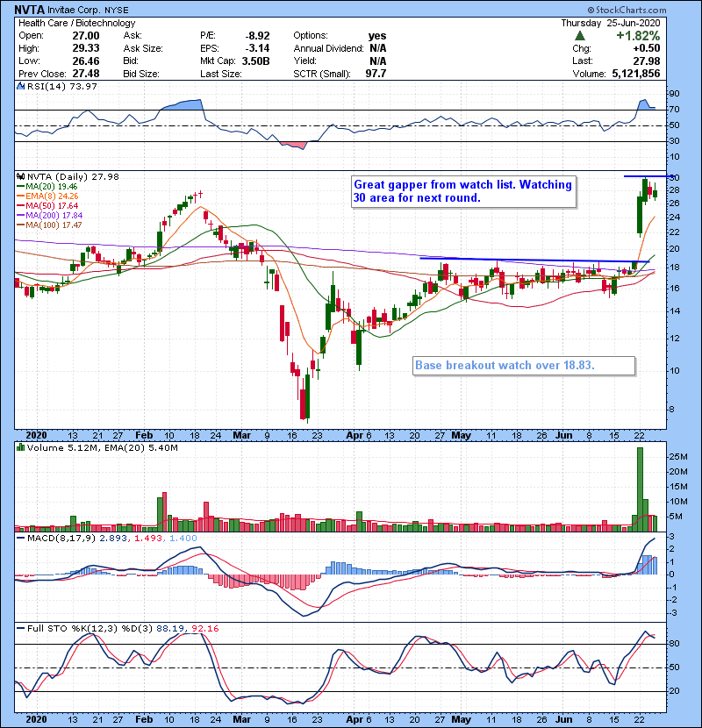This screenshot has height=728, width=702.
Task: Click the 80 label on the stochastic axis
Action: 674,644
